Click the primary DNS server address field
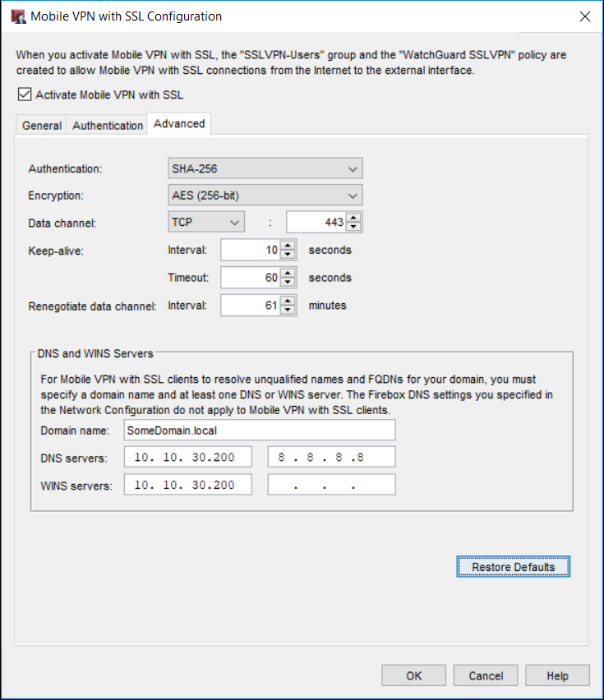The width and height of the screenshot is (604, 700). tap(190, 458)
